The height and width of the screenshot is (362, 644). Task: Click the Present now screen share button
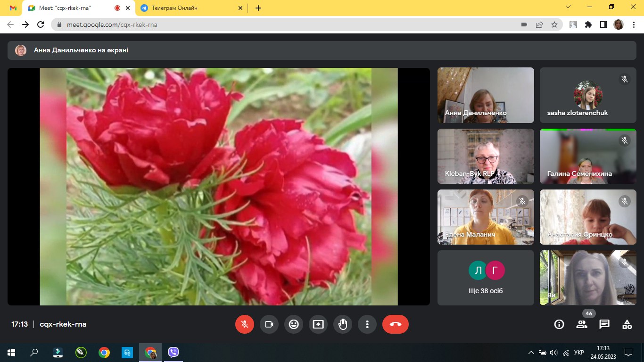point(318,324)
